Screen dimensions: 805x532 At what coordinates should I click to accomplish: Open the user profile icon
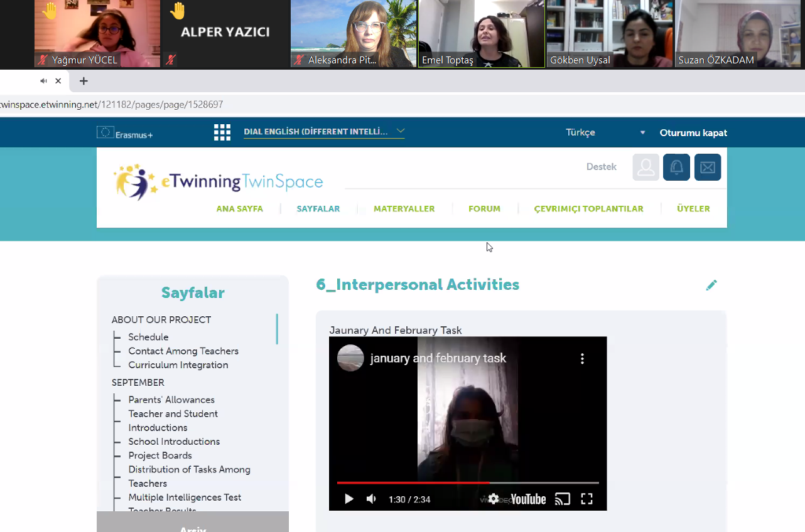(646, 168)
